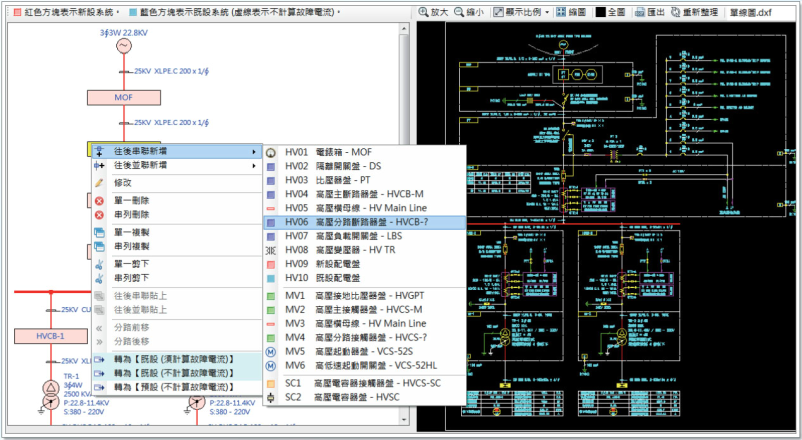Select MV6 高低速起動開關盤 - VCS-52HL item
Viewport: 802px width, 440px height.
coord(365,365)
